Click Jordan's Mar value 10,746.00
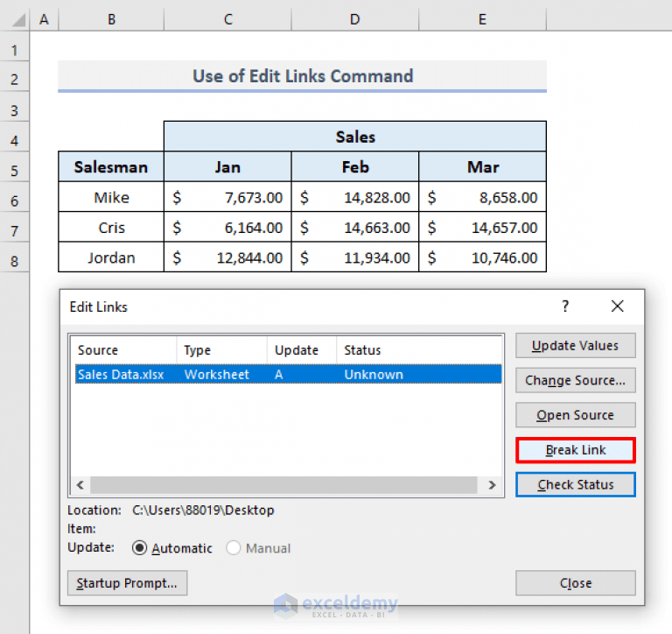This screenshot has height=634, width=672. (x=483, y=257)
